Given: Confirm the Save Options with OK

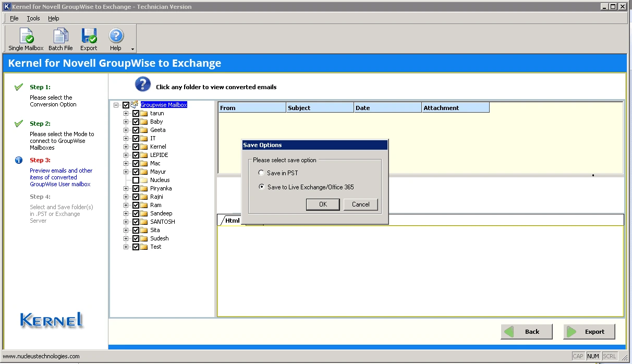Looking at the screenshot, I should tap(323, 204).
